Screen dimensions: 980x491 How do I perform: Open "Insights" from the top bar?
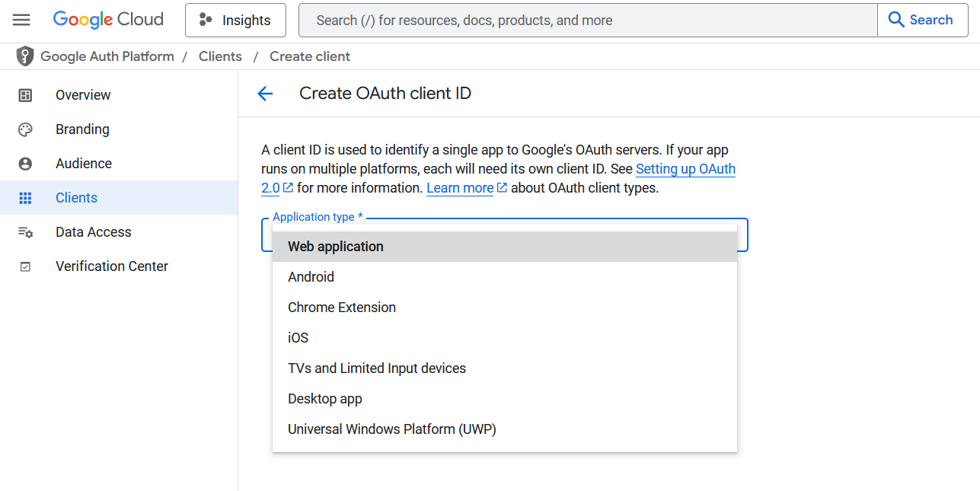click(235, 20)
